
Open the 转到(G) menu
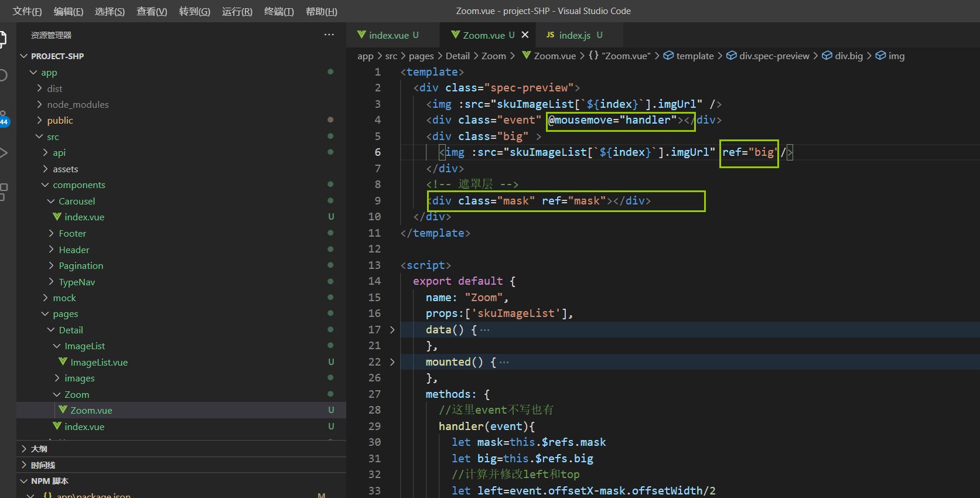[194, 11]
